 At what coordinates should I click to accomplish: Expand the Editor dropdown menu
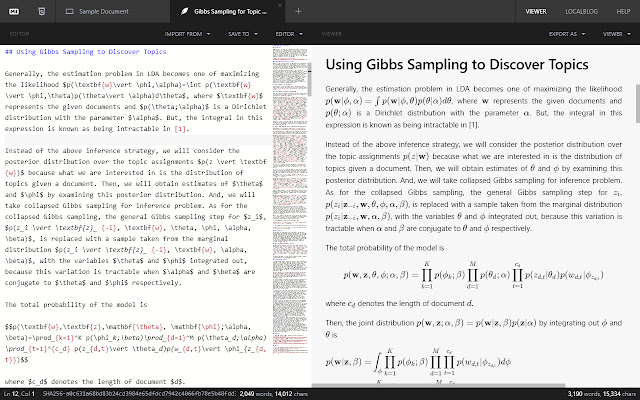(x=288, y=33)
